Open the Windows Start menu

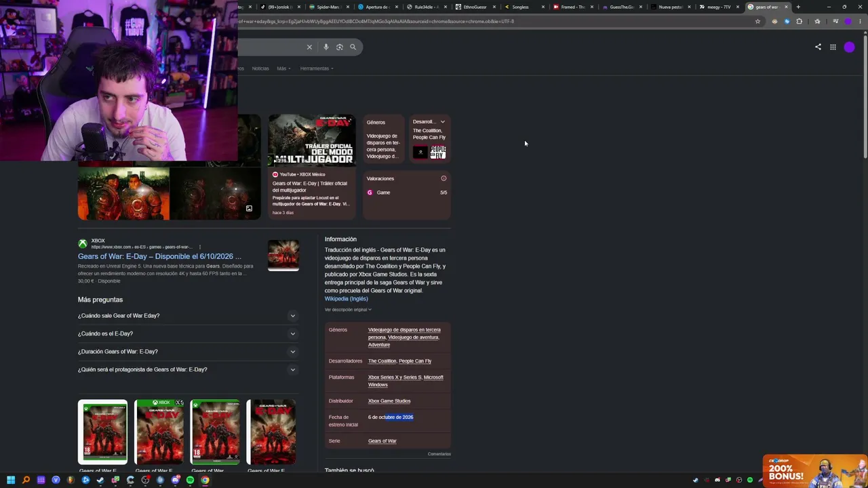point(11,480)
